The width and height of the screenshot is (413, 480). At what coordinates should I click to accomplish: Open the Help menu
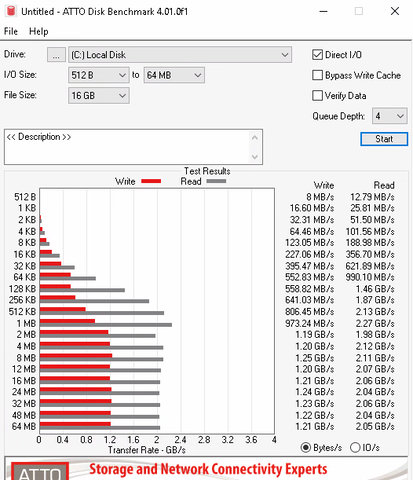39,31
